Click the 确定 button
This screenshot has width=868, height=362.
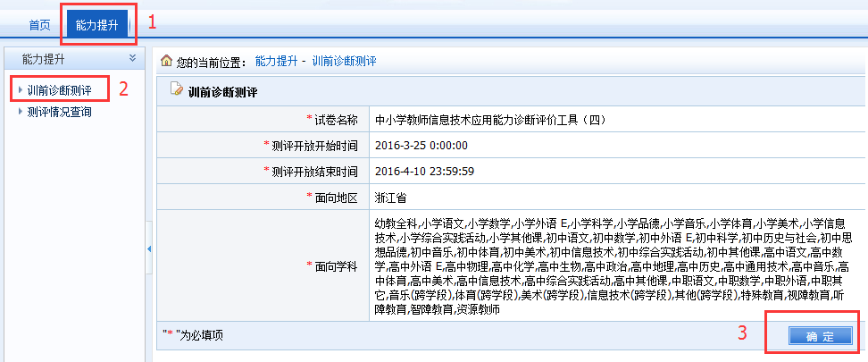pyautogui.click(x=820, y=336)
